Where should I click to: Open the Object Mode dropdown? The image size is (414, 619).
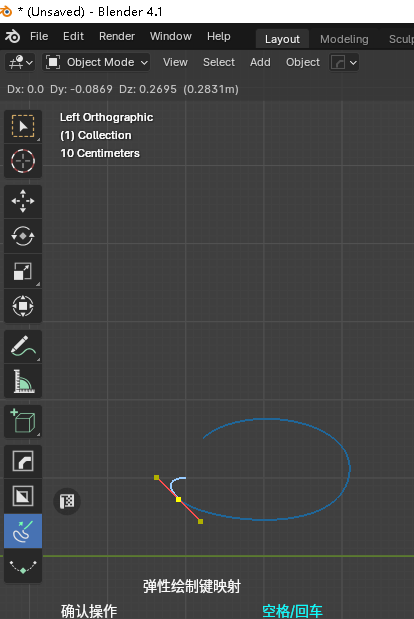point(96,62)
